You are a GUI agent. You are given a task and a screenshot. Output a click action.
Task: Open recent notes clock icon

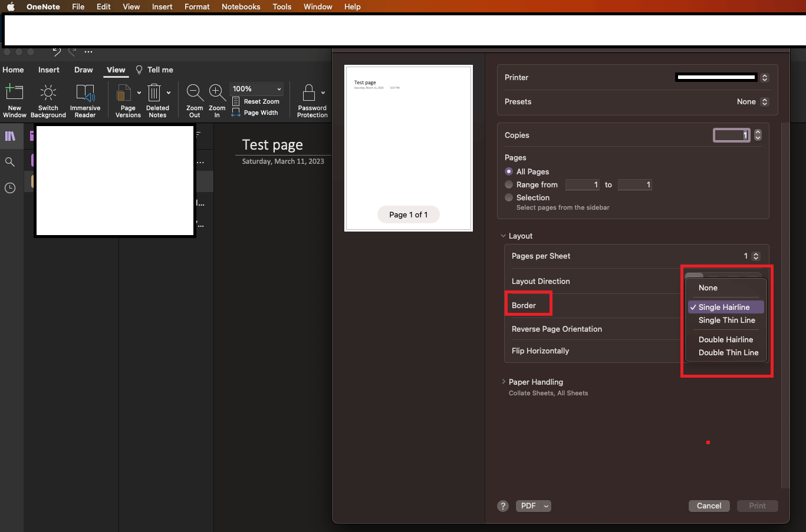[10, 188]
